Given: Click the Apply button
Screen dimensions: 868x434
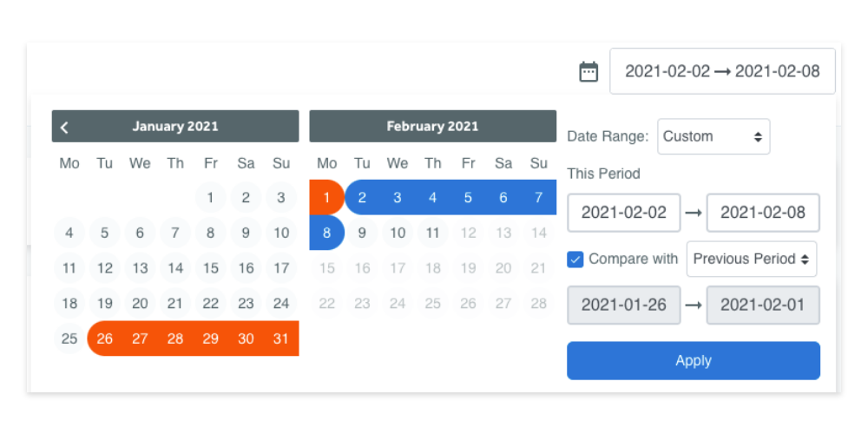Looking at the screenshot, I should click(693, 361).
